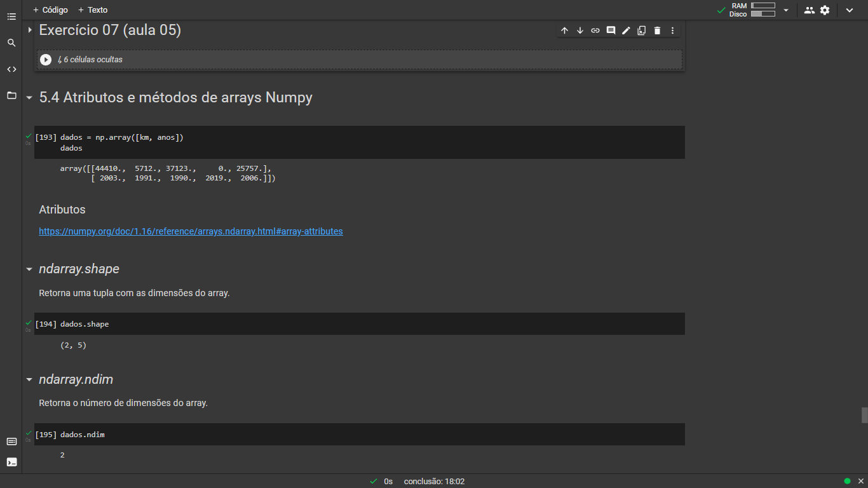
Task: Click the RAM usage bar
Action: (x=763, y=6)
